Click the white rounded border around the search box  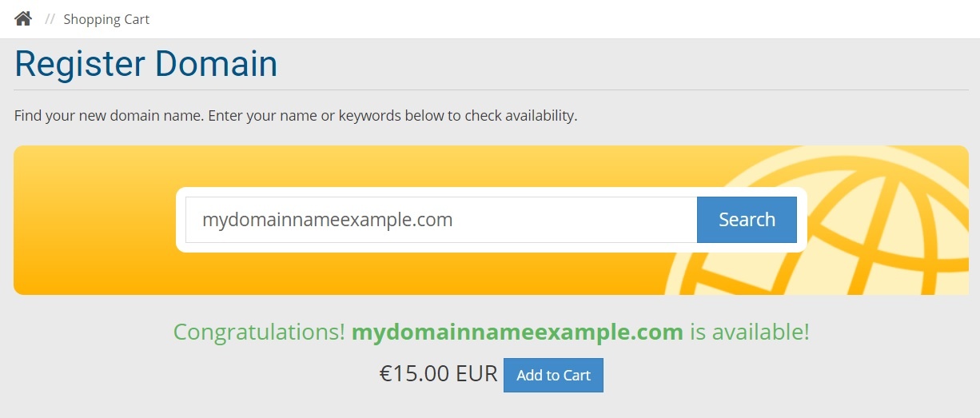click(492, 192)
